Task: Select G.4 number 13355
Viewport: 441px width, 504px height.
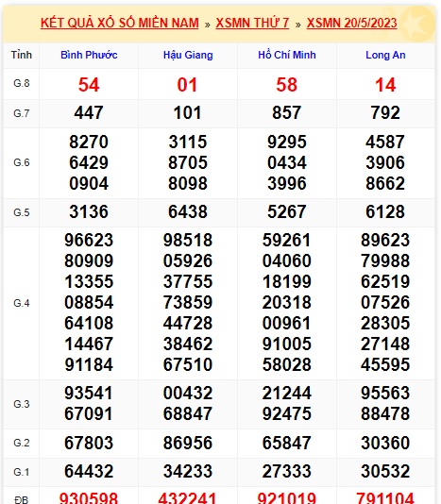Action: [x=89, y=281]
